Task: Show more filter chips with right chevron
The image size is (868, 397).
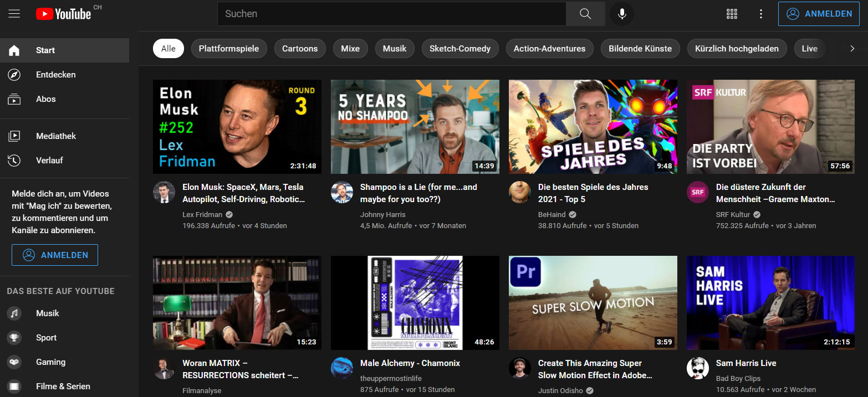Action: point(852,48)
